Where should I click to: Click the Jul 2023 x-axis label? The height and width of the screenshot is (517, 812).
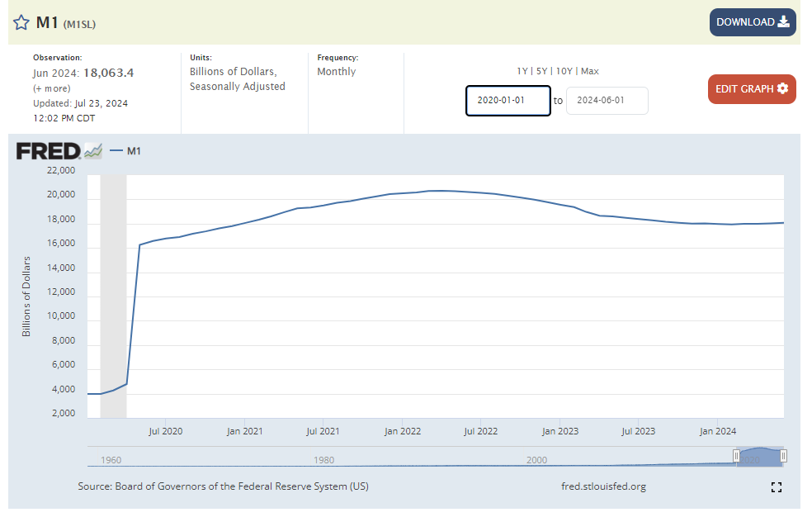coord(638,431)
